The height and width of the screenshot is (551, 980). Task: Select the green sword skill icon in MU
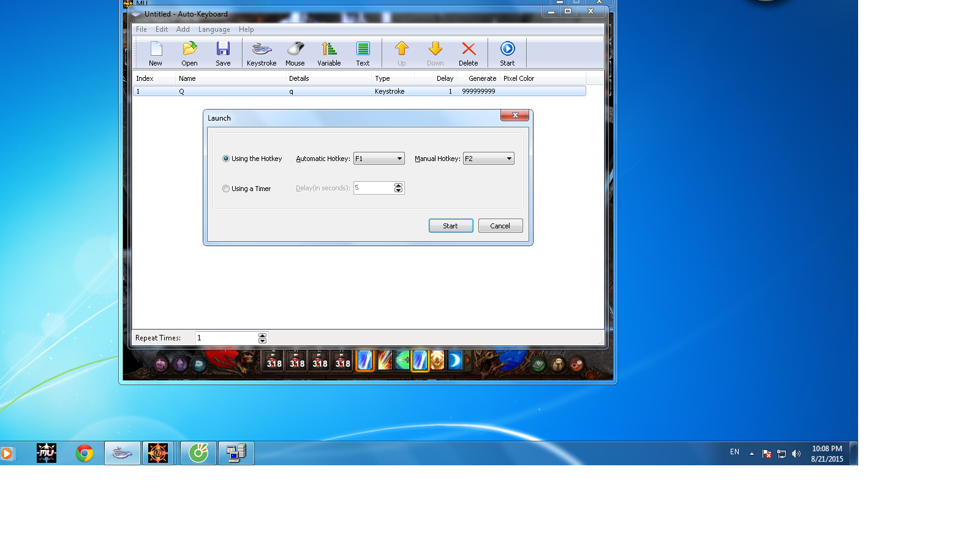coord(402,361)
